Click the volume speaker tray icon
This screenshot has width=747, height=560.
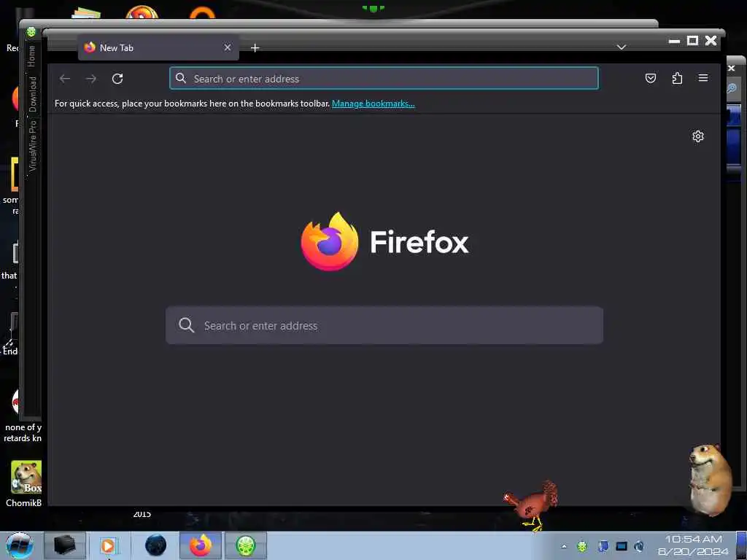pyautogui.click(x=639, y=546)
